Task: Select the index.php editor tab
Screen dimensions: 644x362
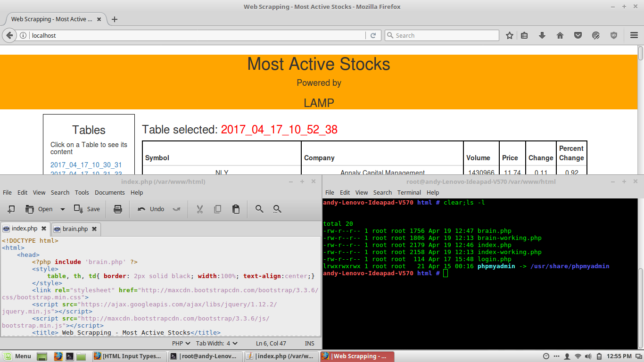Action: (25, 229)
